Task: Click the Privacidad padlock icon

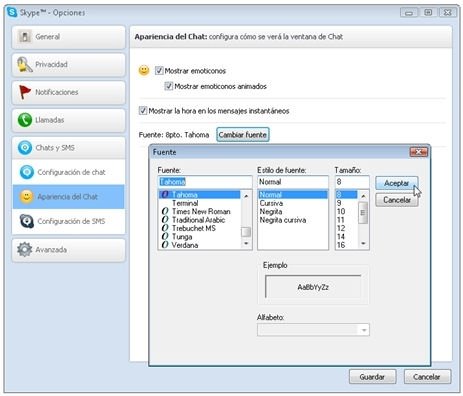Action: [24, 64]
